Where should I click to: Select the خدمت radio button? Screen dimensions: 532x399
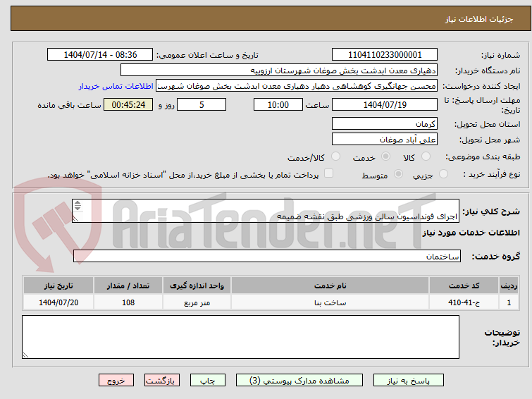point(385,156)
